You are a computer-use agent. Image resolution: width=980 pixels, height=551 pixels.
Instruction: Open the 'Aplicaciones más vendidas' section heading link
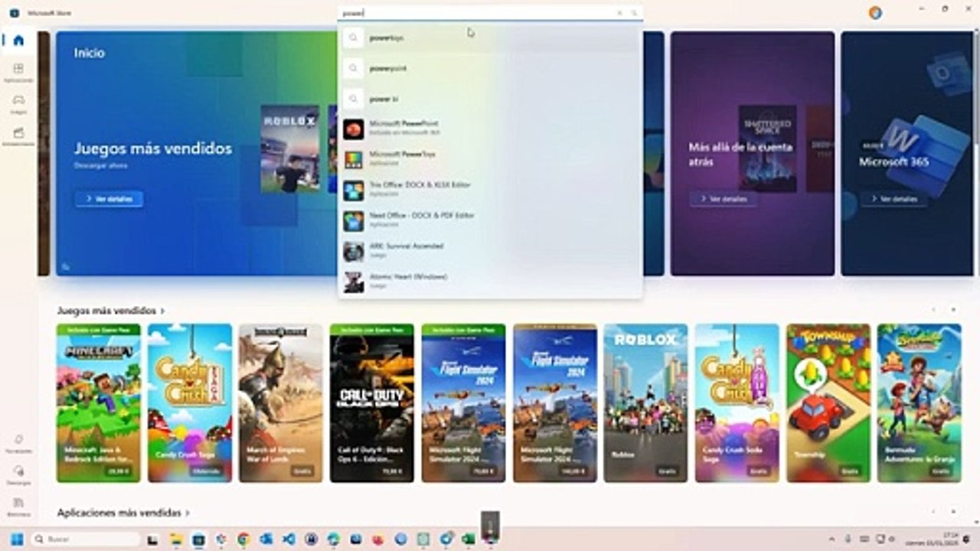123,513
